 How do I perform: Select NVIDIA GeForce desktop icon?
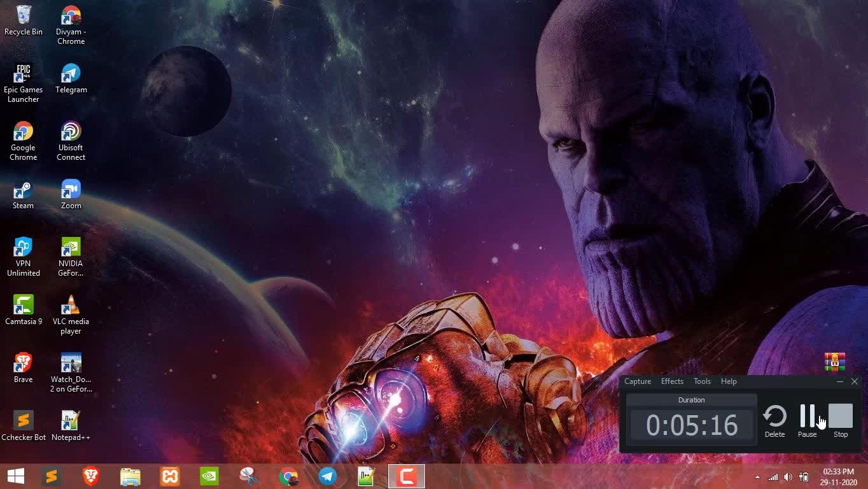[71, 257]
